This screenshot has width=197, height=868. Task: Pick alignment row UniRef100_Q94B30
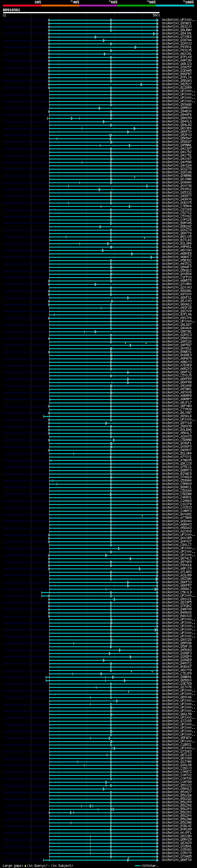(x=176, y=111)
